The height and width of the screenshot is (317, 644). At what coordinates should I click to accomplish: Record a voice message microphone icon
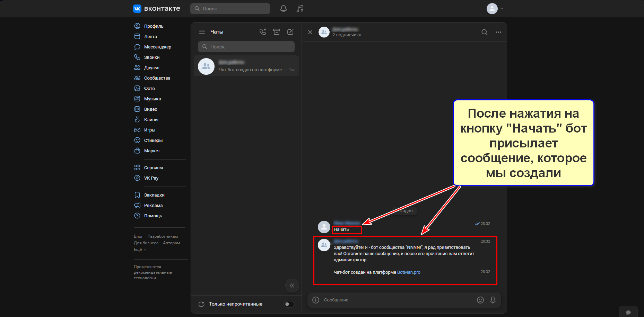pyautogui.click(x=493, y=300)
